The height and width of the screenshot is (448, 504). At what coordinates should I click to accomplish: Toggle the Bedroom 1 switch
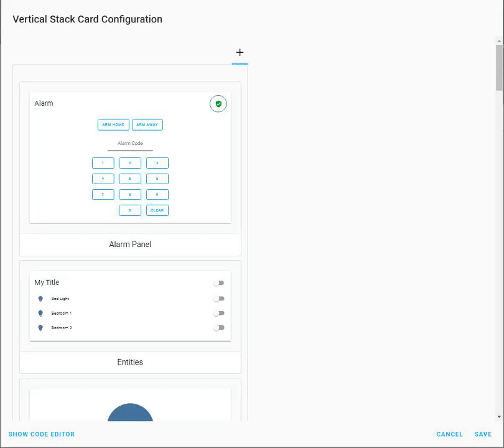[x=218, y=313]
